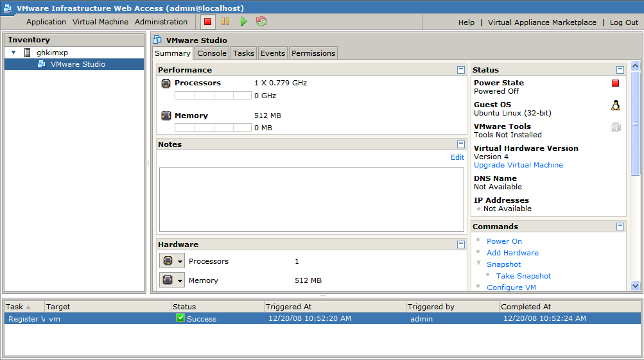Image resolution: width=644 pixels, height=360 pixels.
Task: Click the Power On command link
Action: 504,241
